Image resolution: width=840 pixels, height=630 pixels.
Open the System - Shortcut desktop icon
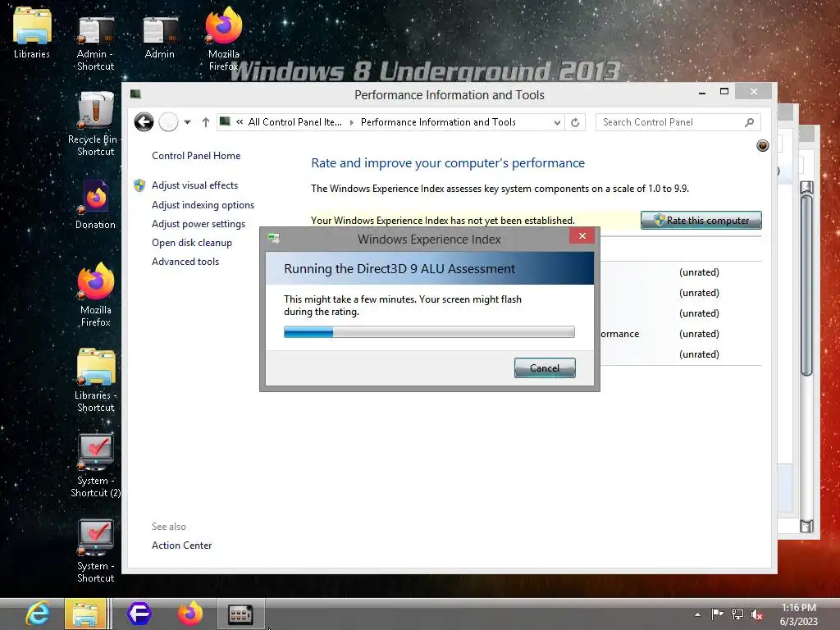pos(95,549)
